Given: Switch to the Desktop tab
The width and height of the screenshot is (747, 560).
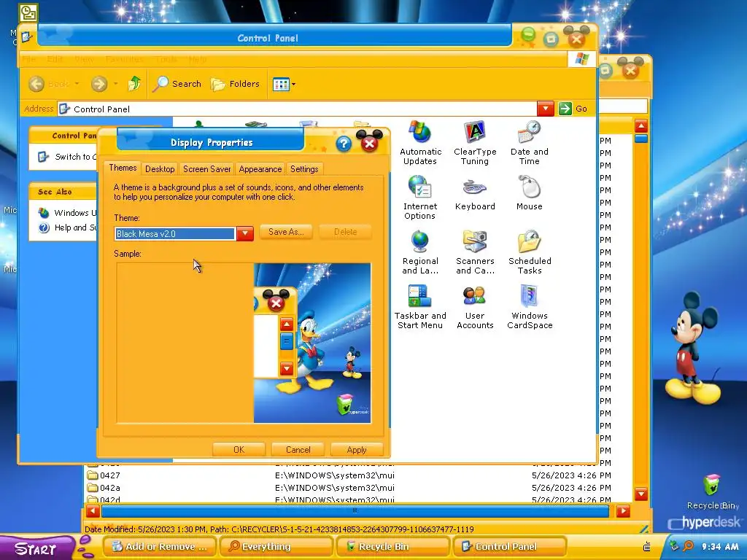Looking at the screenshot, I should tap(160, 169).
